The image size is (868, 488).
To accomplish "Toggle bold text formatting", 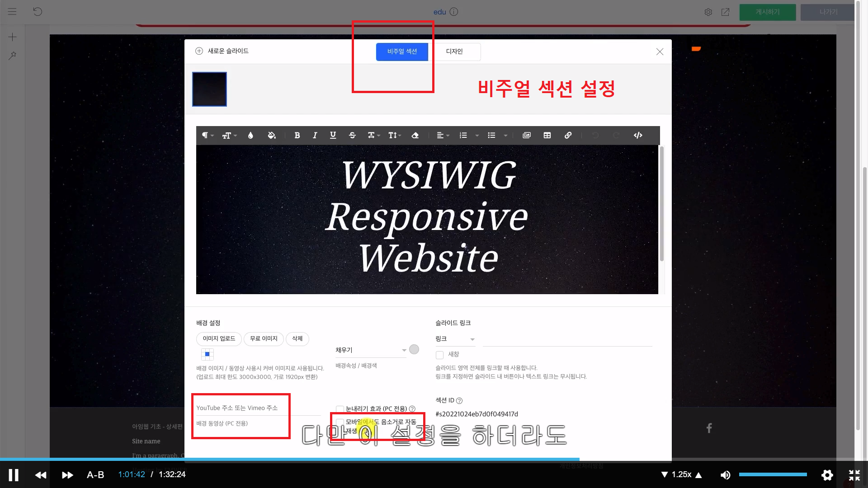I will click(297, 135).
